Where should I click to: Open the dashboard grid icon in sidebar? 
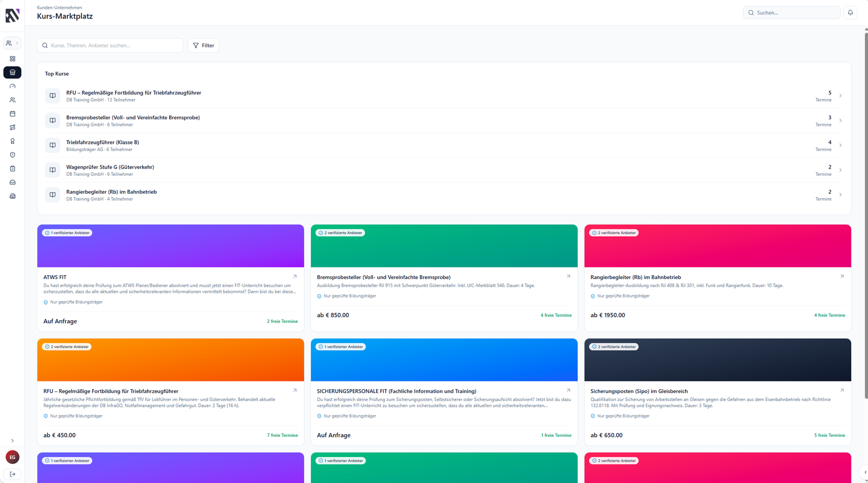12,59
